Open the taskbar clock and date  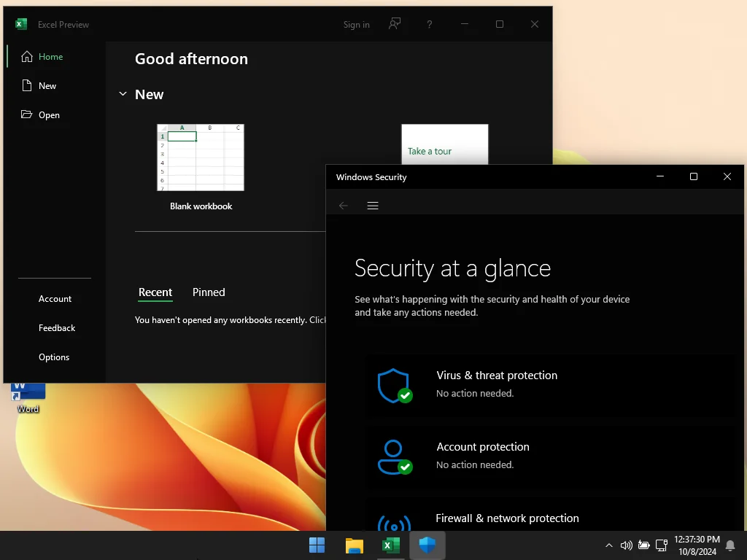click(x=697, y=545)
